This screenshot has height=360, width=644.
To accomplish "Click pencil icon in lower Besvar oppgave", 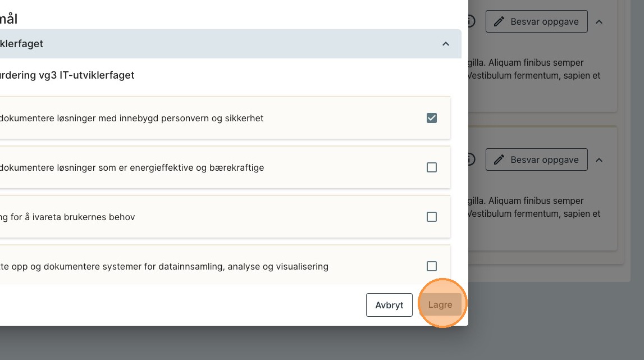I will click(x=499, y=160).
